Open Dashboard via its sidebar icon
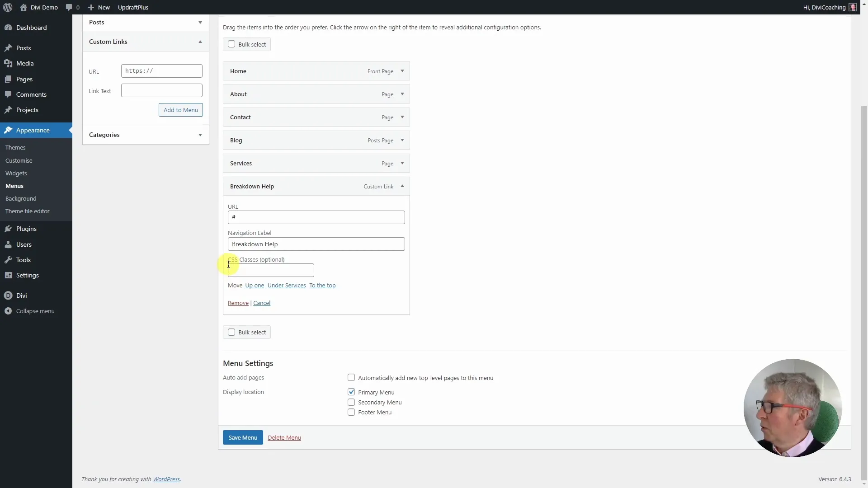The height and width of the screenshot is (488, 868). (8, 28)
